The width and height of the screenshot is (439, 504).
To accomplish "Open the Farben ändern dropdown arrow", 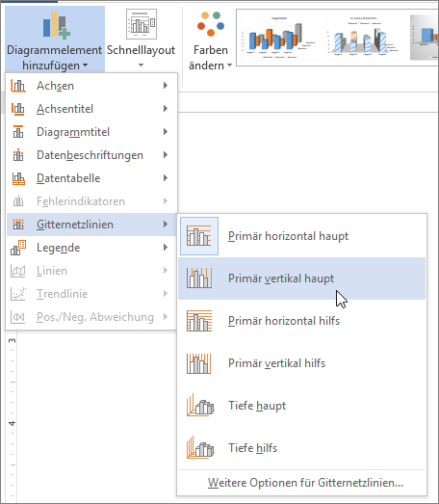I will tap(230, 66).
